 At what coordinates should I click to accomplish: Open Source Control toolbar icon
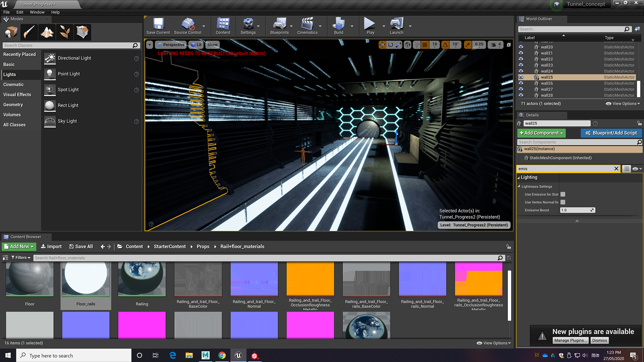[x=188, y=26]
